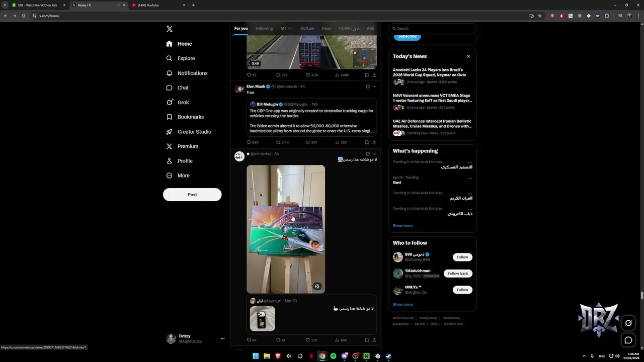Repost the truck video post with 332 reposts
The image size is (644, 362).
(282, 75)
